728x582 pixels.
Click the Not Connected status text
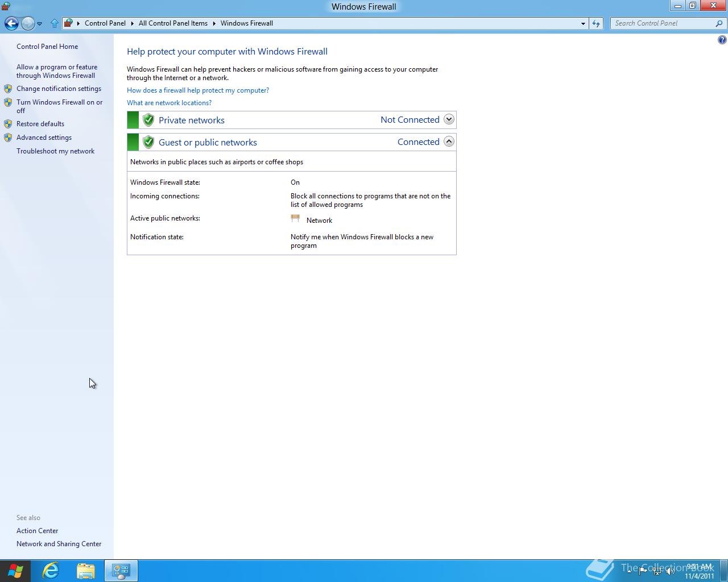pos(410,119)
